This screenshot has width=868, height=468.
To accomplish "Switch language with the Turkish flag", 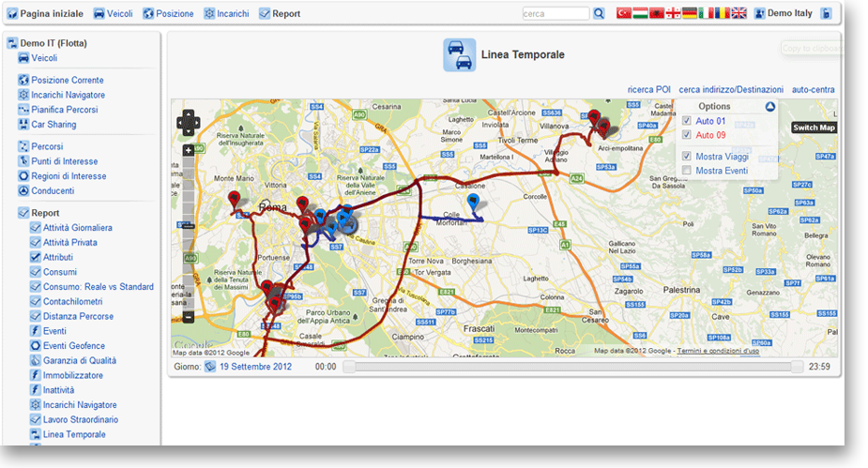I will [624, 13].
